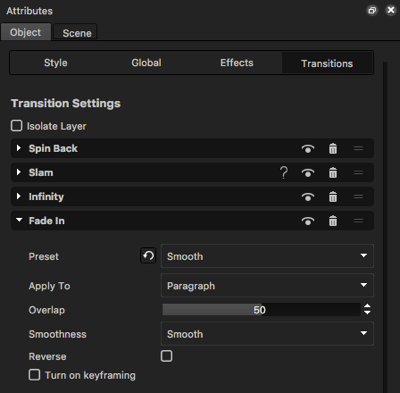Collapse the Fade In transition
400x393 pixels.
point(19,220)
